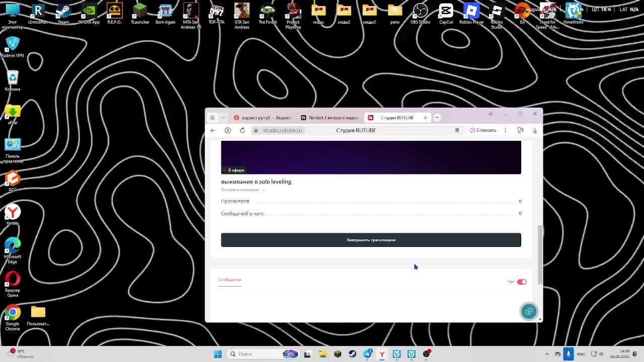
Task: Expand the tab list dropdown chevron
Action: 223,118
